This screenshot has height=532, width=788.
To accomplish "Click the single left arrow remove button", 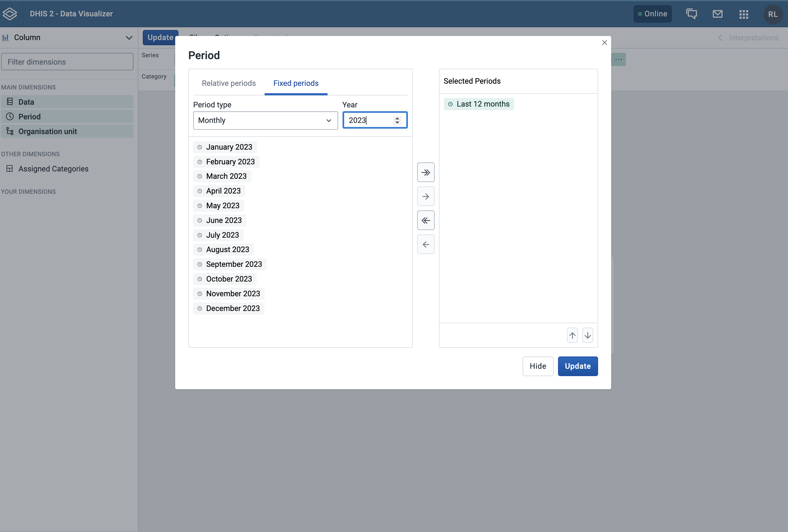I will coord(426,244).
